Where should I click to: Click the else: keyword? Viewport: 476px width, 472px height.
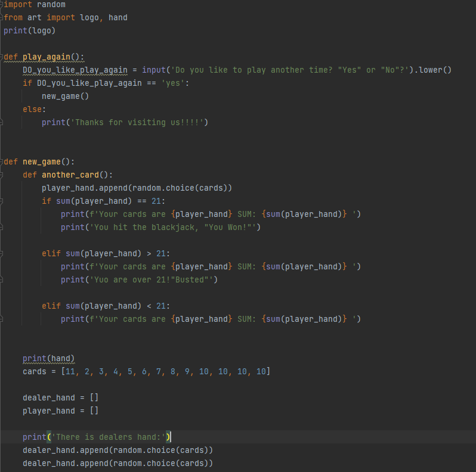[35, 110]
